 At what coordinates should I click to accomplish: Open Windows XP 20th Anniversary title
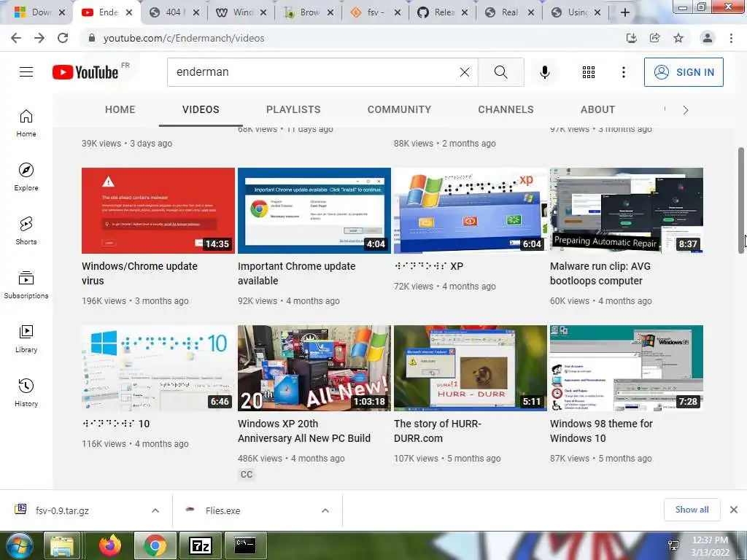click(x=304, y=431)
